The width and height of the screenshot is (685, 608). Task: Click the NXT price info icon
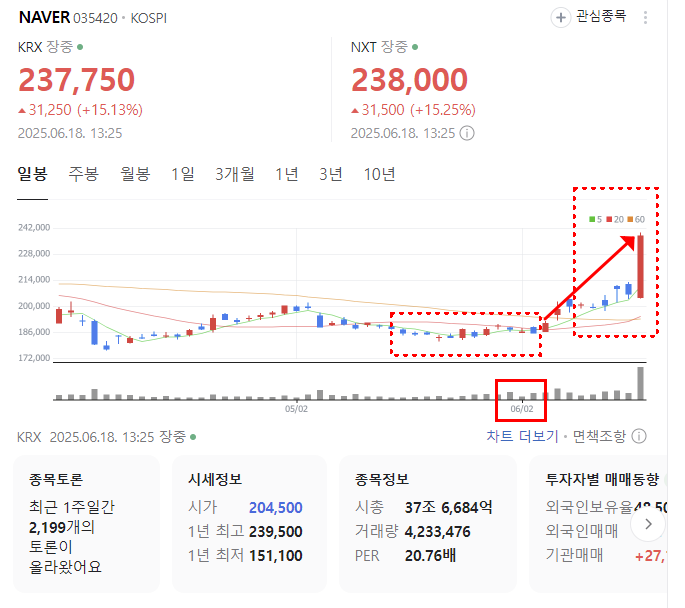(467, 133)
